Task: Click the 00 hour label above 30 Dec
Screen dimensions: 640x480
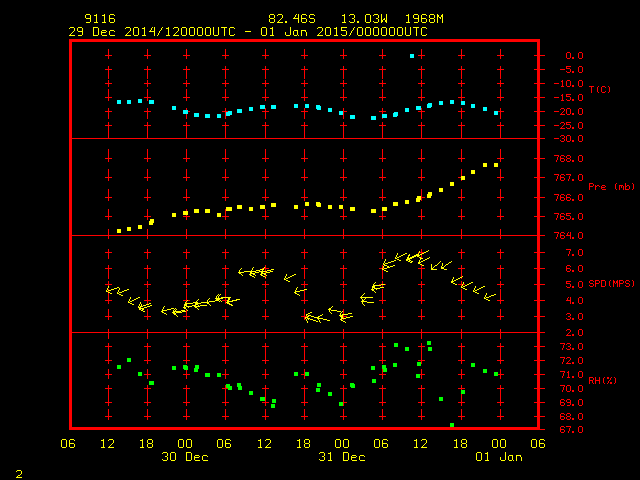Action: tap(185, 444)
